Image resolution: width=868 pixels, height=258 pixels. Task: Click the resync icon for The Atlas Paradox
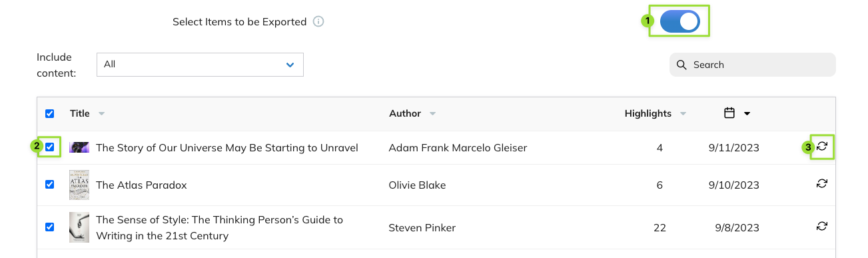tap(822, 183)
